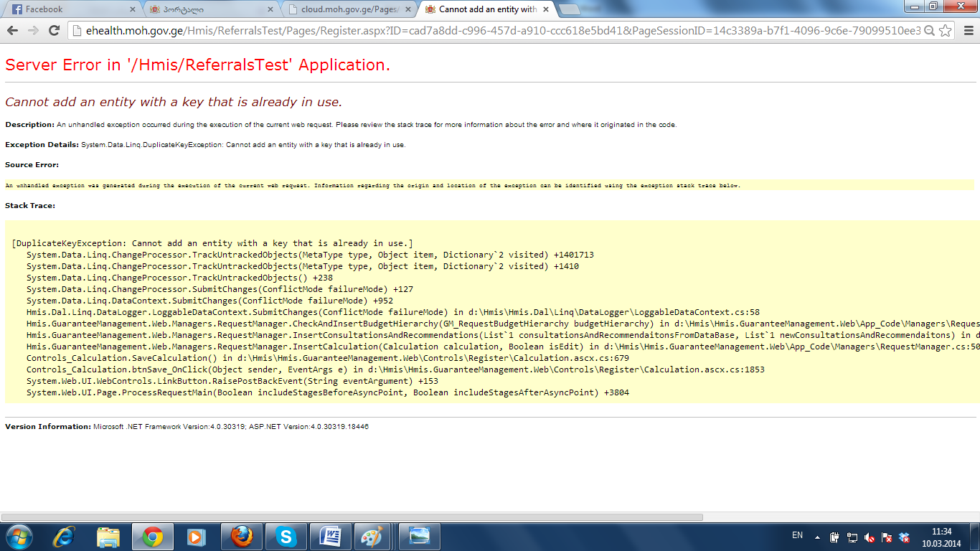Close the Facebook tab

pyautogui.click(x=132, y=9)
